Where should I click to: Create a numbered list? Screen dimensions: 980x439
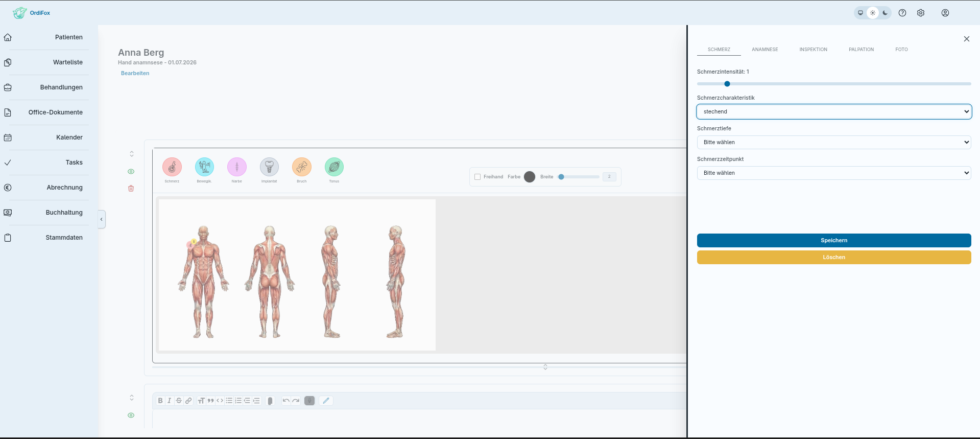click(238, 401)
